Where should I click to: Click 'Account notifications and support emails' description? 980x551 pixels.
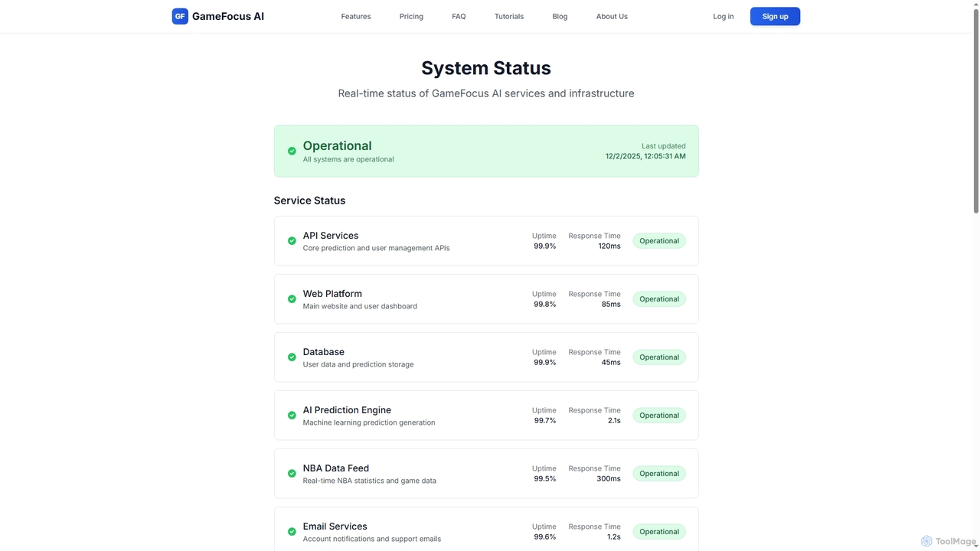372,539
